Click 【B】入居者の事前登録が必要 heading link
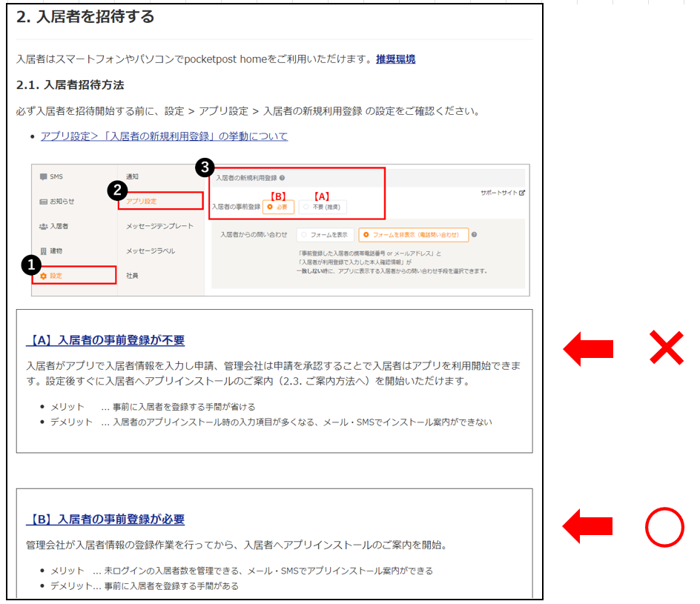The width and height of the screenshot is (700, 604). tap(105, 520)
